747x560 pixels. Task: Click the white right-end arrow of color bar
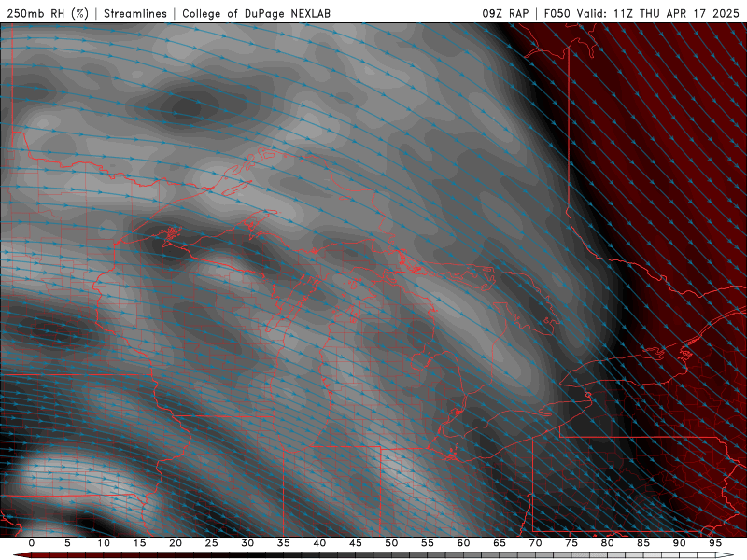tap(725, 555)
